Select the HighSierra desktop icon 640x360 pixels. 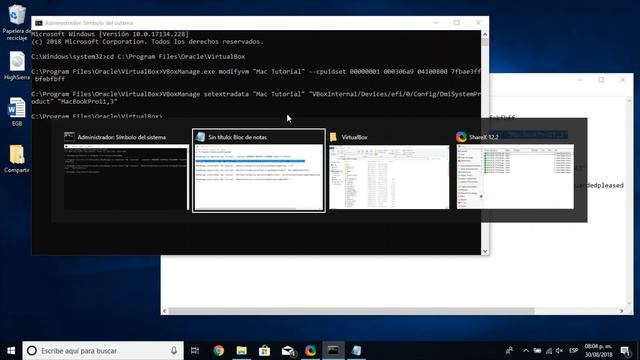pos(17,65)
